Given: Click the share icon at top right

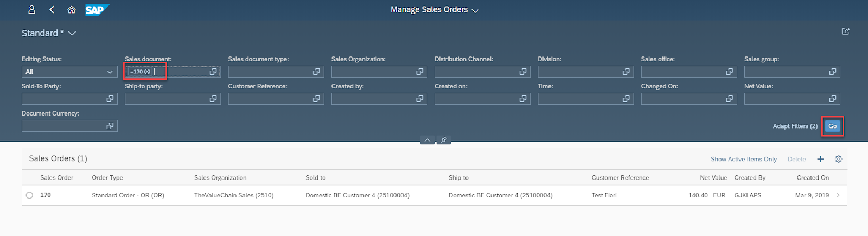Looking at the screenshot, I should (845, 31).
